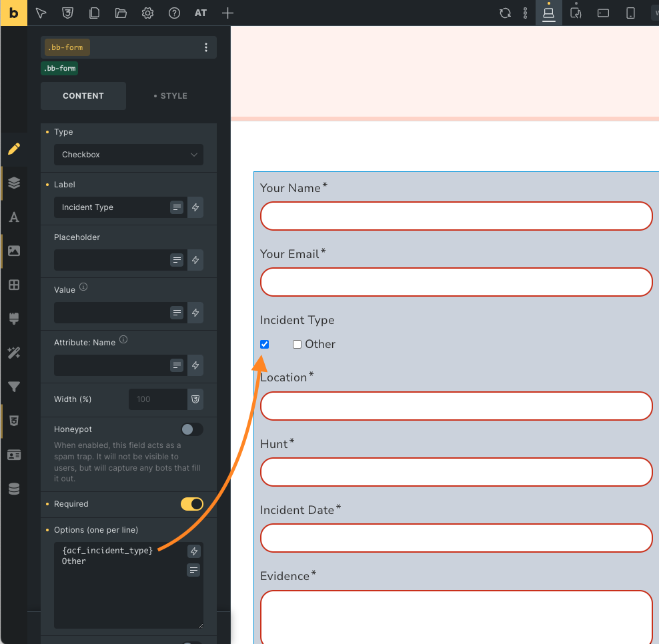Click dynamic data bolt for Label field
Viewport: 659px width, 644px height.
(195, 207)
